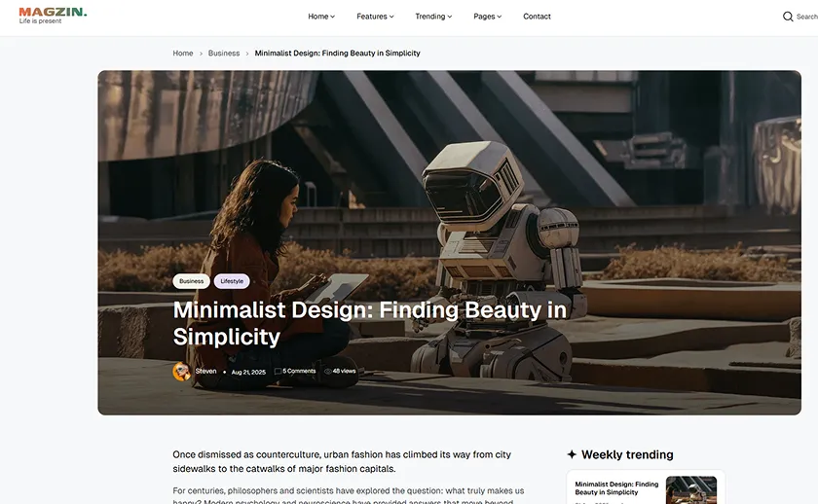The height and width of the screenshot is (504, 818).
Task: Click the Home breadcrumb link
Action: click(x=183, y=54)
